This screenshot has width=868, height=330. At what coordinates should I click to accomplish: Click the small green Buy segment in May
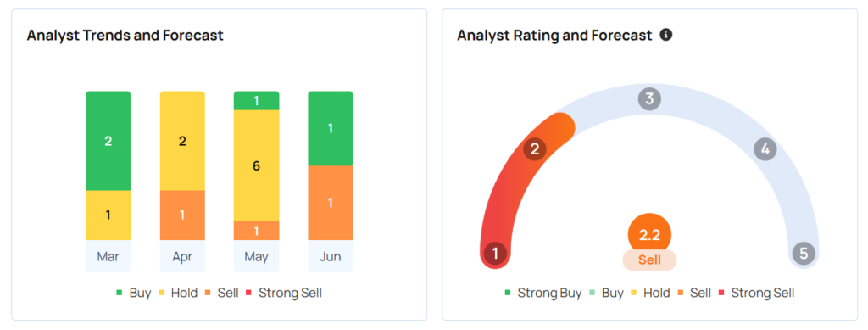pyautogui.click(x=256, y=101)
